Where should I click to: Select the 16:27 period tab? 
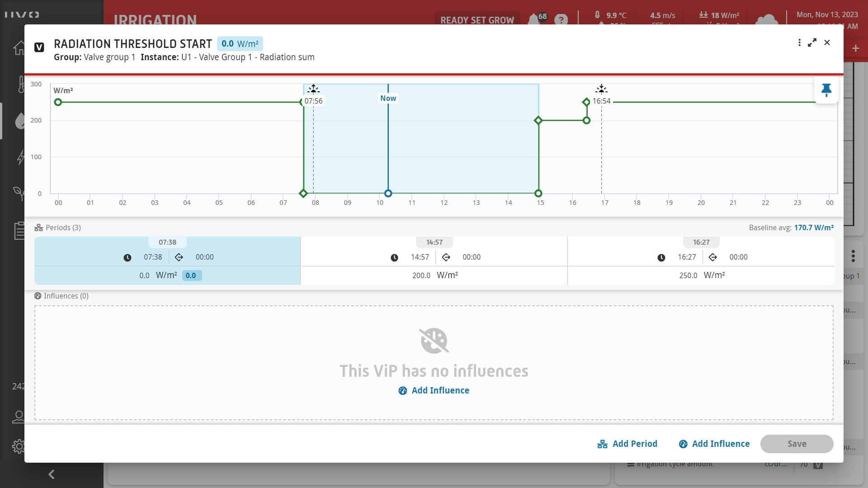coord(701,242)
